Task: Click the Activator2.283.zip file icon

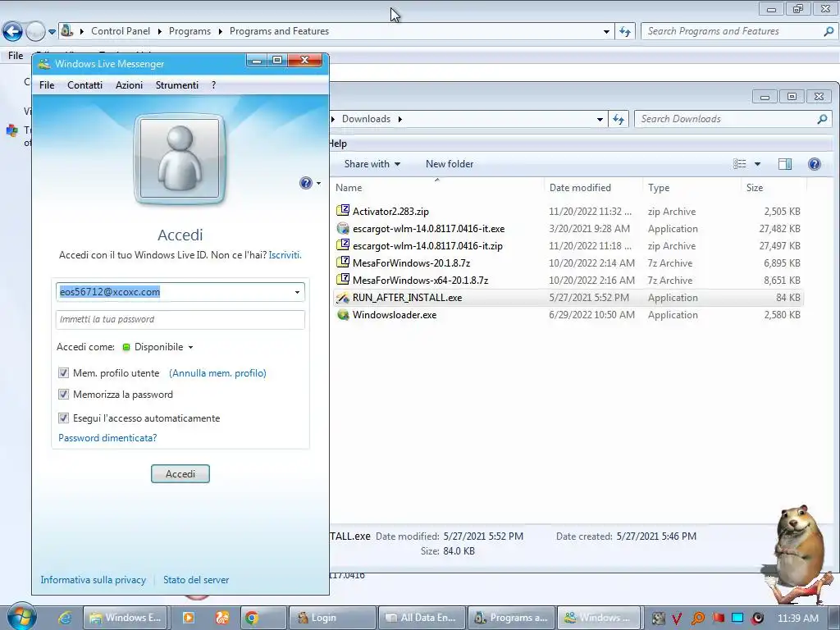Action: [343, 211]
